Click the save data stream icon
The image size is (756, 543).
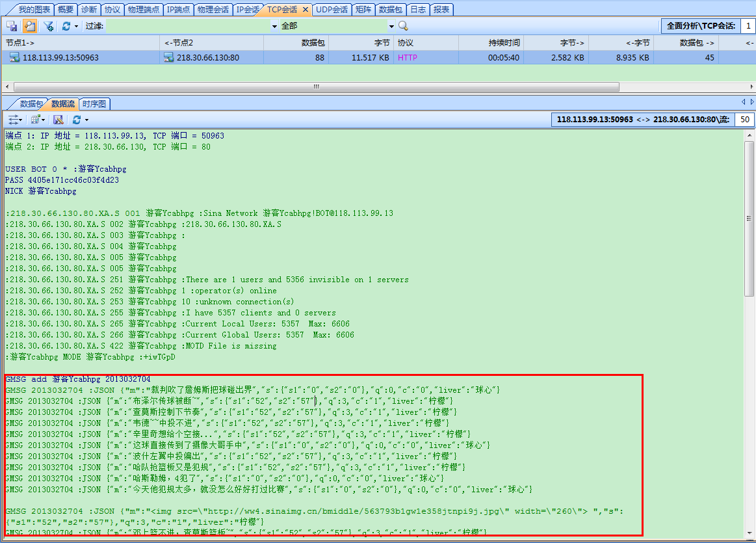point(58,120)
